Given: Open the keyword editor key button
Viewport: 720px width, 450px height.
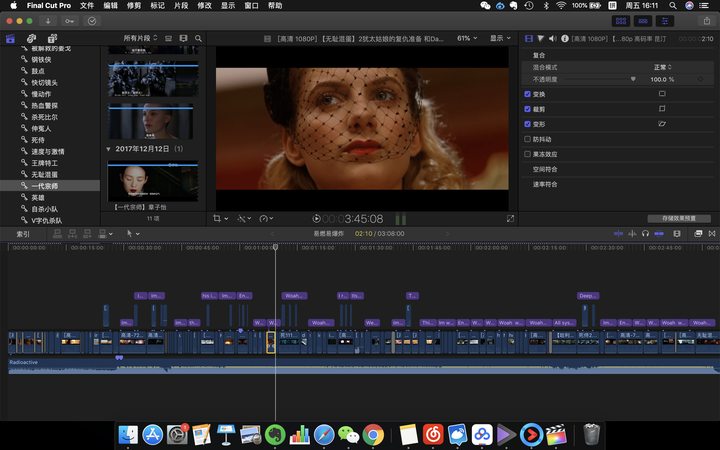Looking at the screenshot, I should (70, 21).
